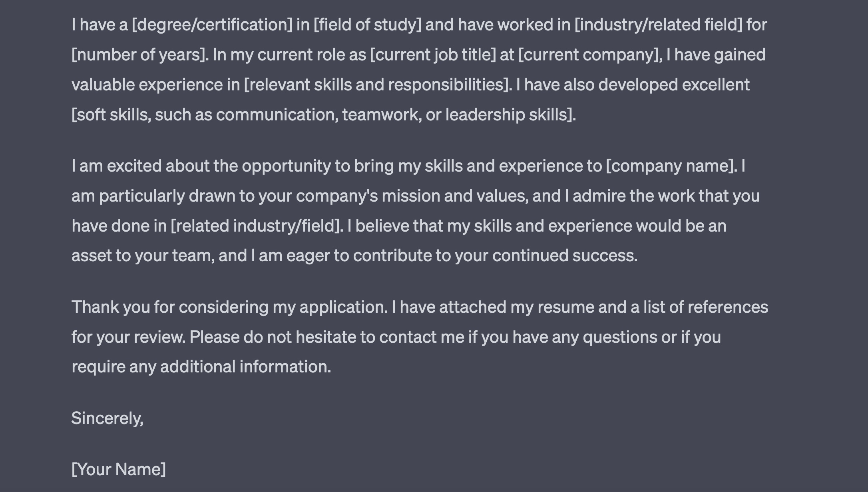Click the [field of study] placeholder
Viewport: 868px width, 492px height.
point(368,25)
